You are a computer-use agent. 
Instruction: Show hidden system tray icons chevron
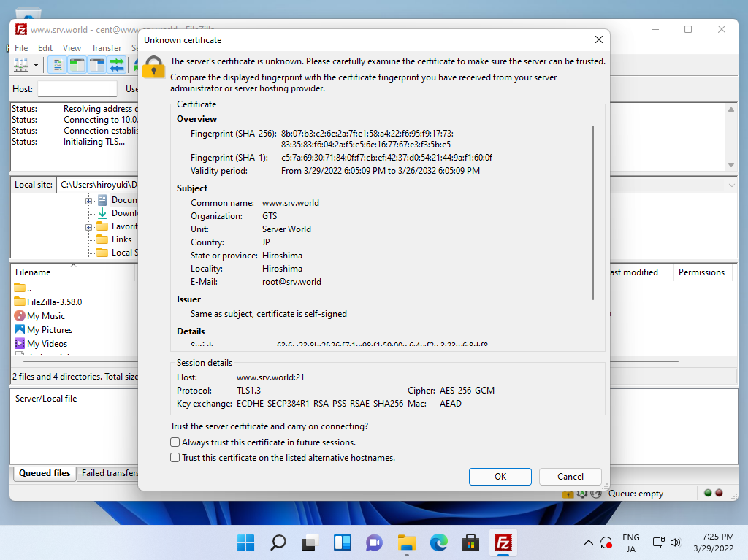(588, 542)
